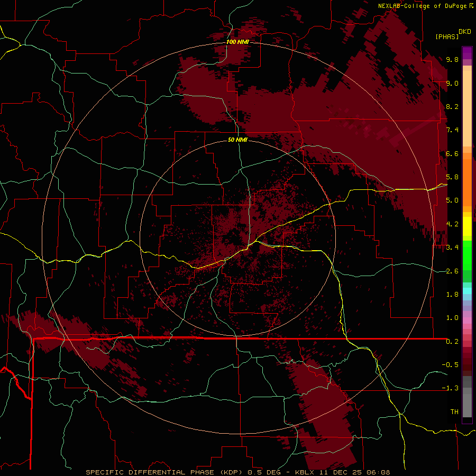Select the 2.6 scale value
Viewport: 476px width, 476px height.
point(452,271)
